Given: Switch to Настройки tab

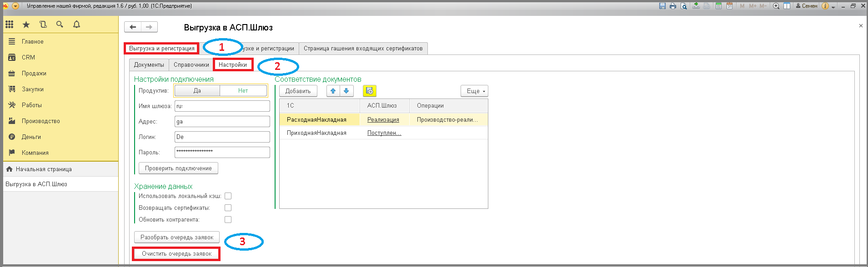Looking at the screenshot, I should (x=233, y=65).
